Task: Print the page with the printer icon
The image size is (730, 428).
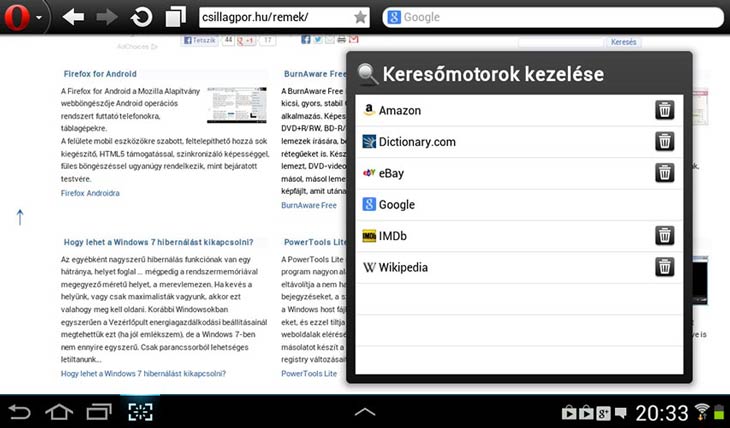Action: tap(342, 40)
